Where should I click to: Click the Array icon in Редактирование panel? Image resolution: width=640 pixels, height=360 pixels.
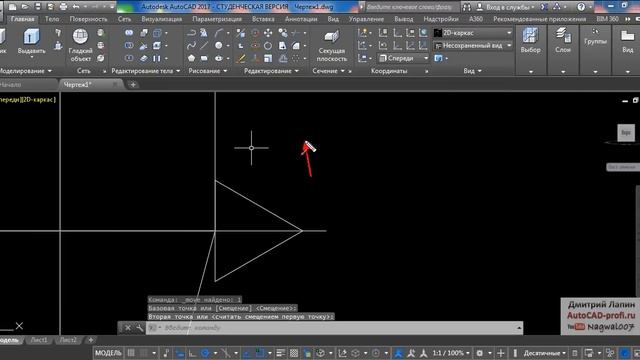tap(296, 58)
